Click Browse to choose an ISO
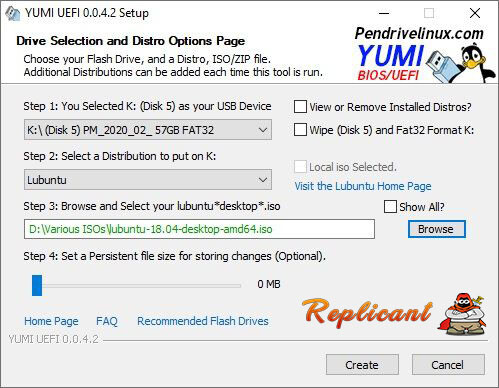The height and width of the screenshot is (388, 499). 436,229
